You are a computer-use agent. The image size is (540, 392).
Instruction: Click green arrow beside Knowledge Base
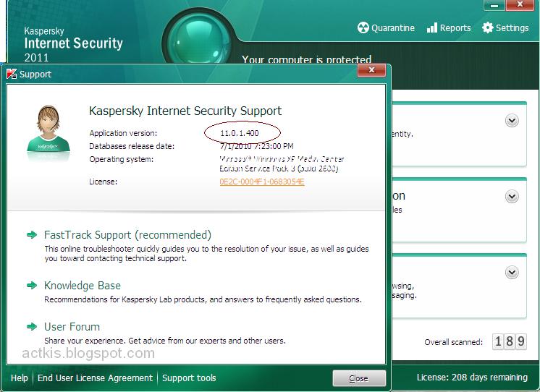click(x=32, y=285)
